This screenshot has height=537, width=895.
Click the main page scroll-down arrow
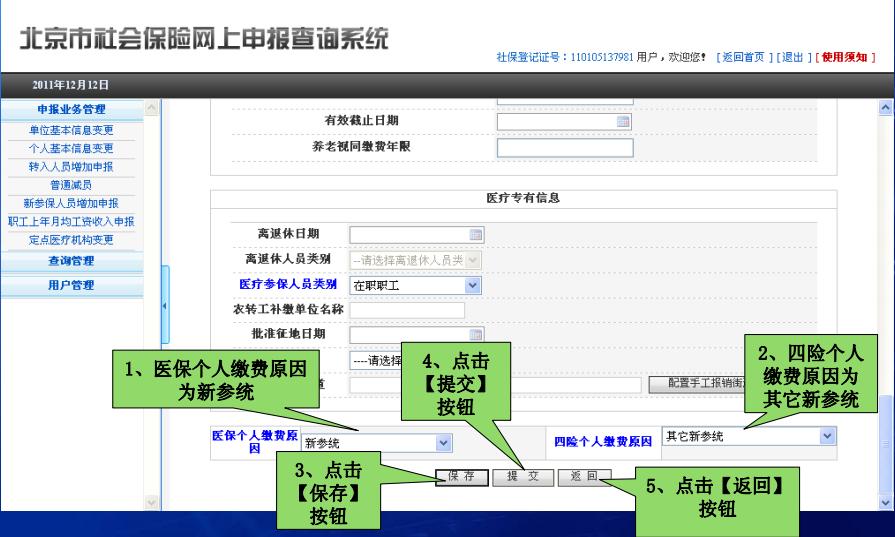885,503
